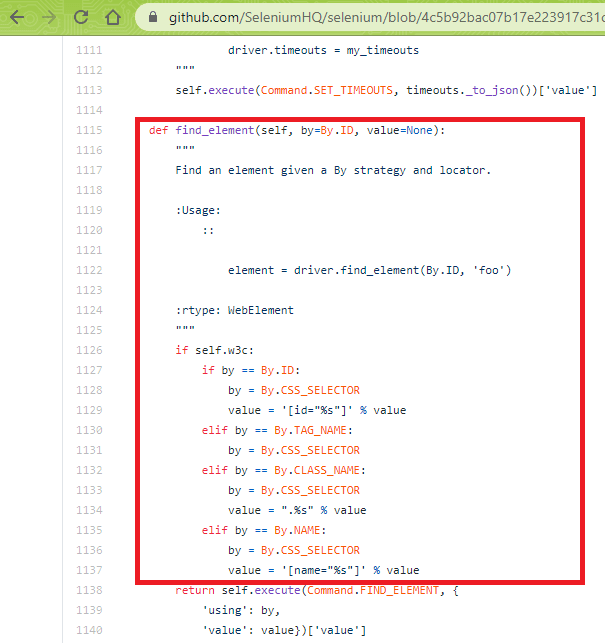Click the ':Usage:' docstring line

(x=198, y=210)
